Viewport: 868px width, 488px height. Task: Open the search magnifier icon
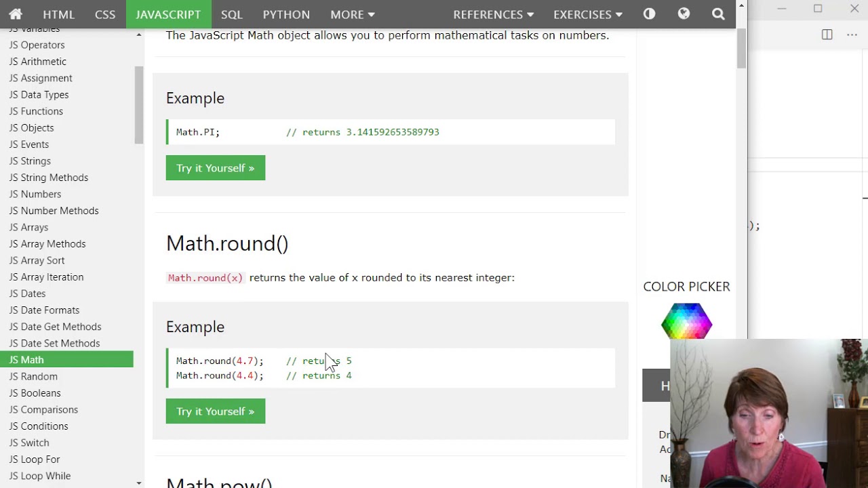(x=718, y=14)
